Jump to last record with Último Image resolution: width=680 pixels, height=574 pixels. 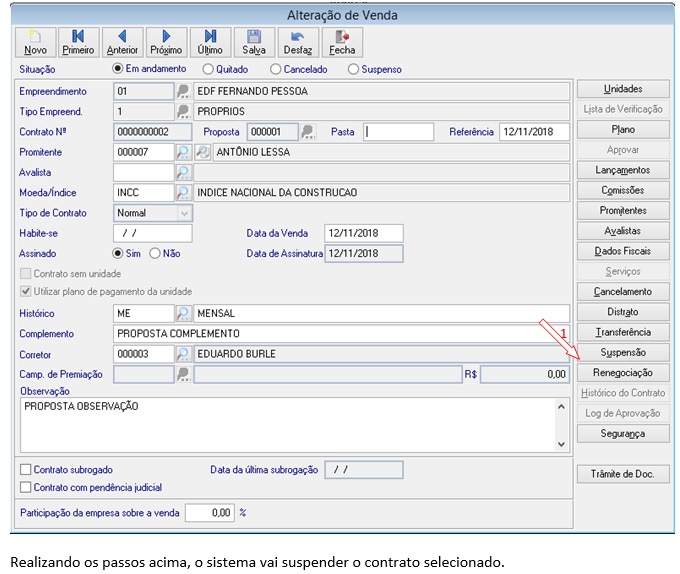coord(210,42)
